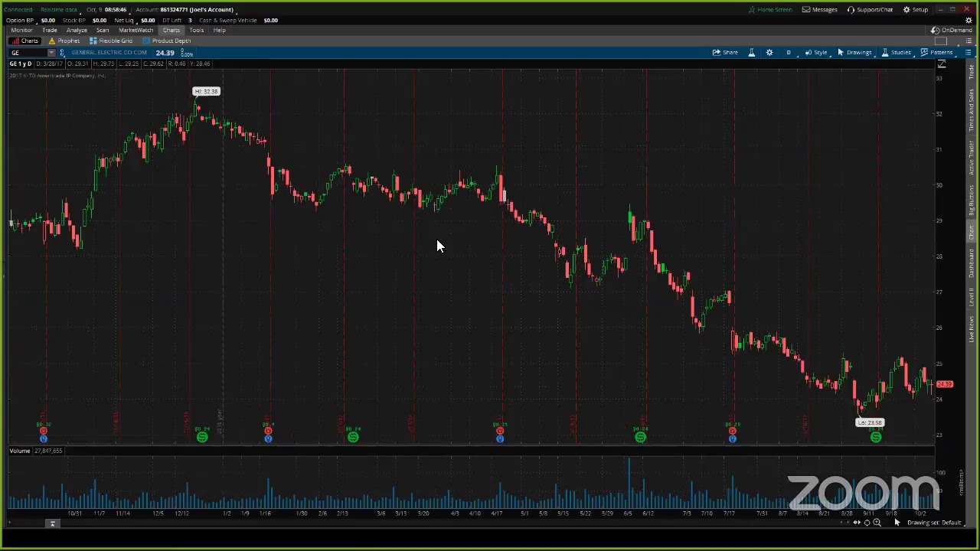Open the Realtime data dropdown
Screen dimensions: 980x551
coord(59,9)
